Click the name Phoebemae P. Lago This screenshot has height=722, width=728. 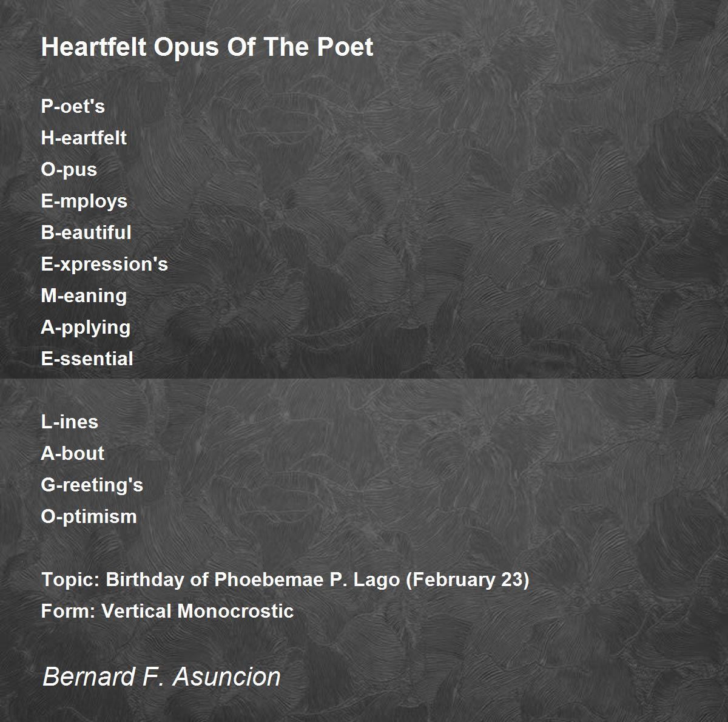pos(307,579)
